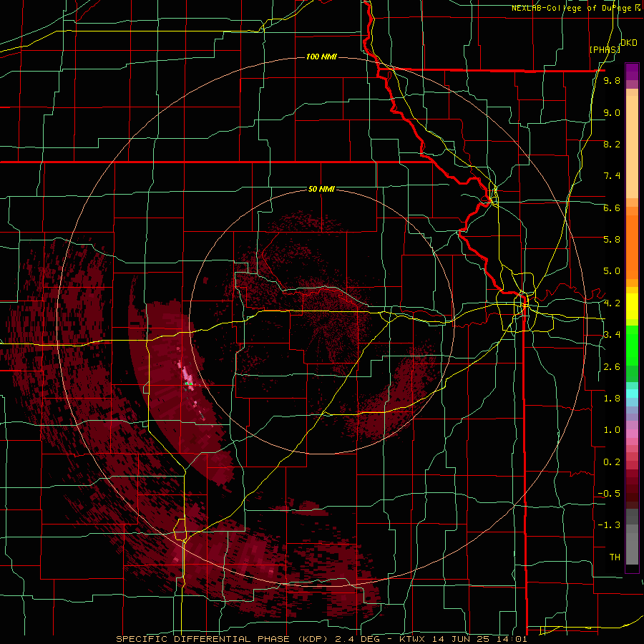Viewport: 644px width, 644px height.
Task: Click the 7.4 legend value
Action: coord(612,176)
